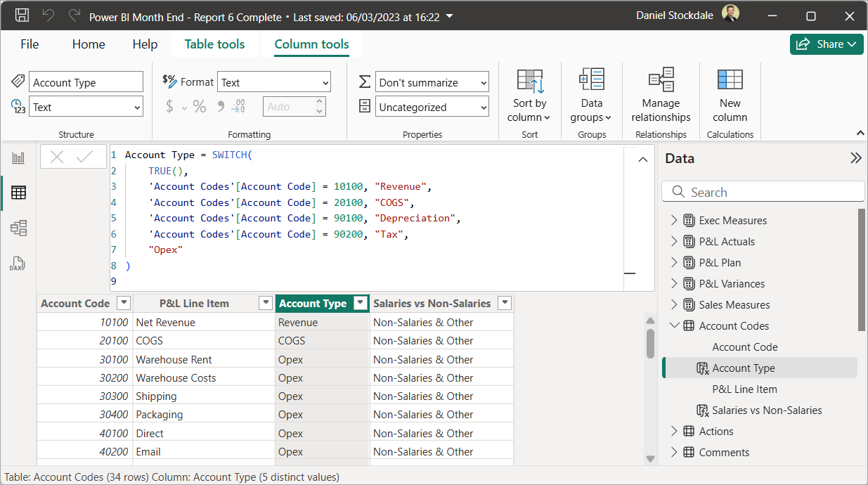
Task: Cancel formula edit with X button
Action: [x=57, y=157]
